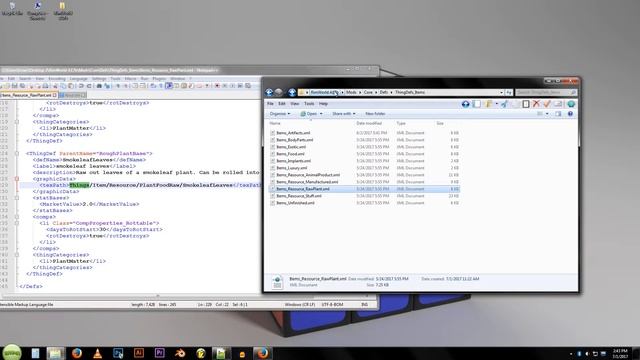
Task: Click Notepad++ Find binoculars icon
Action: (x=99, y=86)
